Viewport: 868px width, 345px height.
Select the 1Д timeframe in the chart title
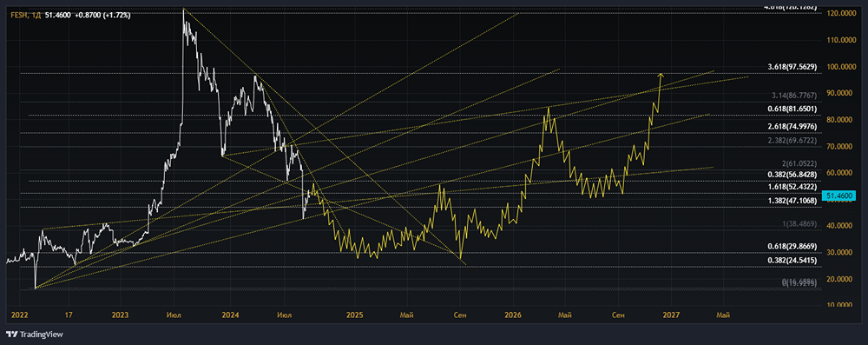(x=36, y=16)
